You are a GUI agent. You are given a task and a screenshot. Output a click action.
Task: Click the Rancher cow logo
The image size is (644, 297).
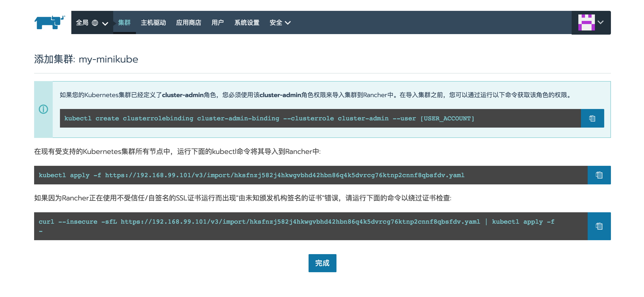[50, 22]
